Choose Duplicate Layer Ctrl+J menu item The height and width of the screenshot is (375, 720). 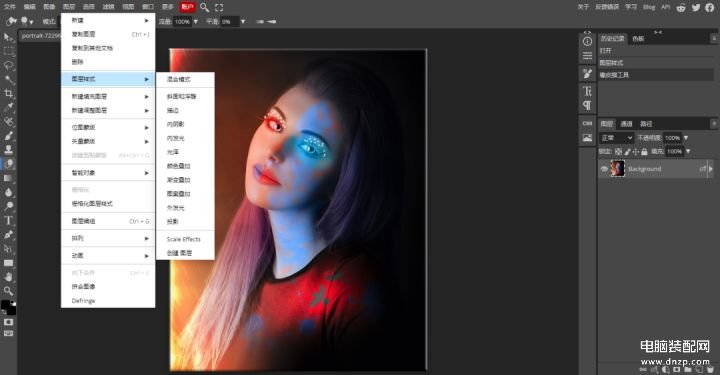pyautogui.click(x=108, y=34)
